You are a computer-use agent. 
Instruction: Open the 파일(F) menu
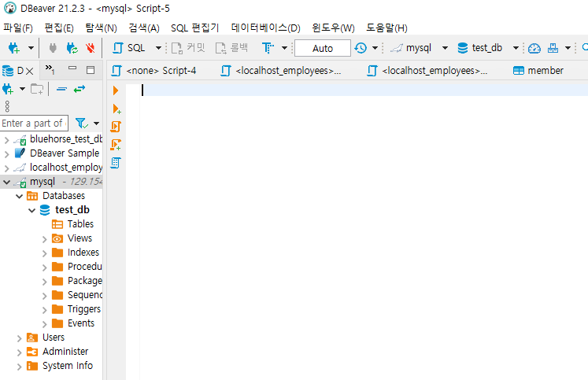coord(17,28)
